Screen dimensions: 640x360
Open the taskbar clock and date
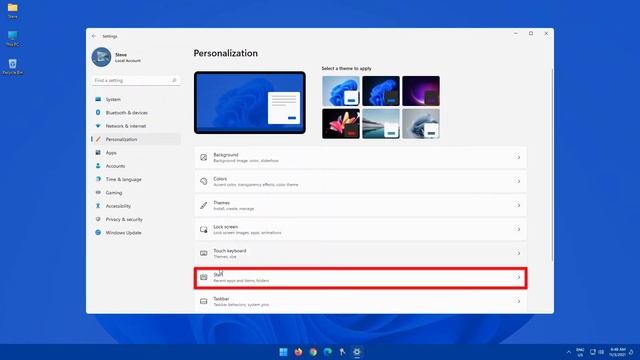[x=618, y=352]
